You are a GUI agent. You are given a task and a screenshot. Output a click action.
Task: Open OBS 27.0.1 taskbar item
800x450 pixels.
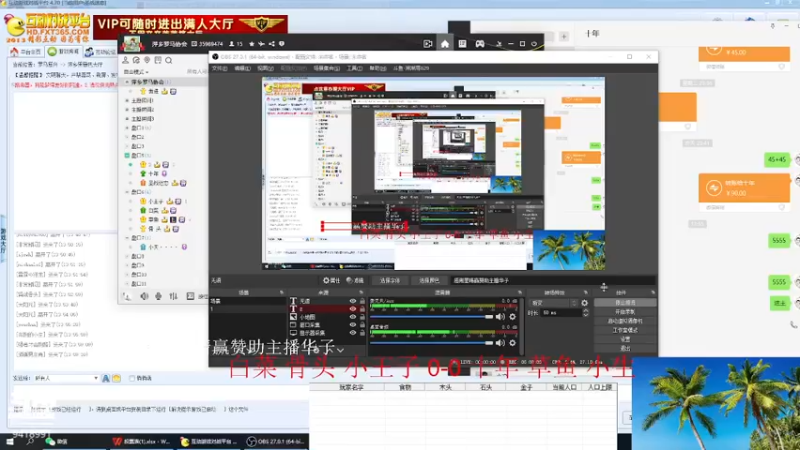(x=275, y=441)
